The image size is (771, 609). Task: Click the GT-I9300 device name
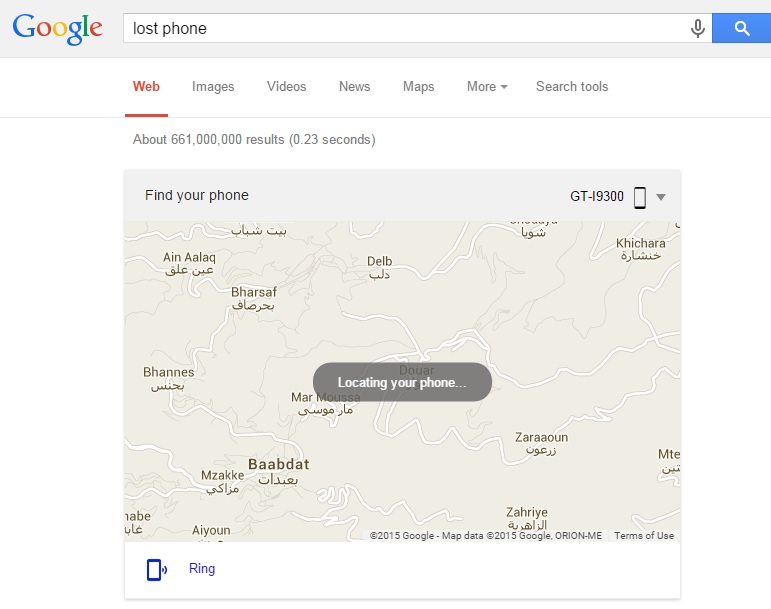[596, 197]
